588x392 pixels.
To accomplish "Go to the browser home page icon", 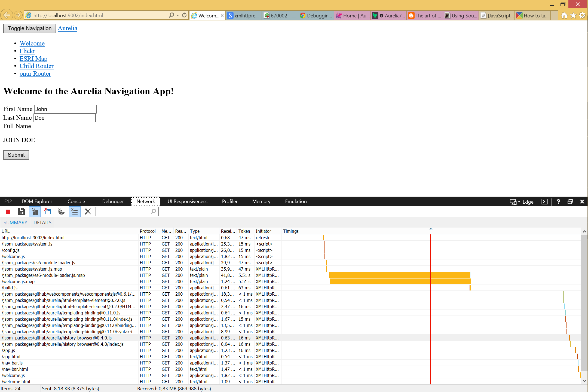I will 564,16.
